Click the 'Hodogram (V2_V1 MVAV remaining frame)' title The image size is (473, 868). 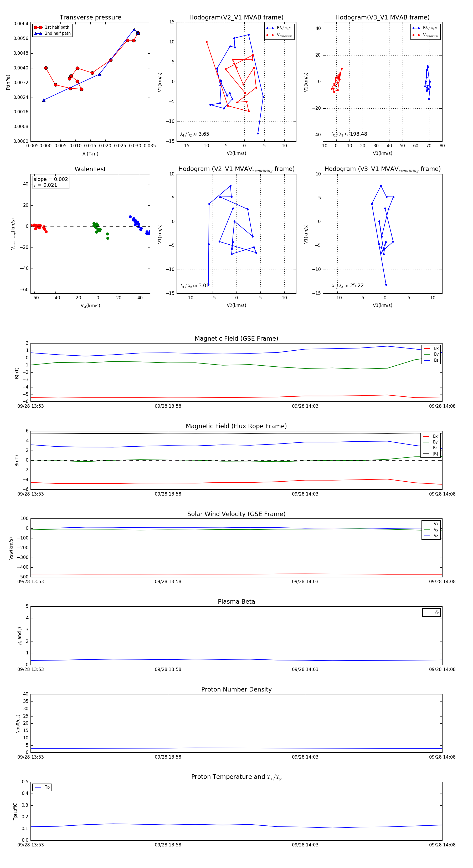236,169
